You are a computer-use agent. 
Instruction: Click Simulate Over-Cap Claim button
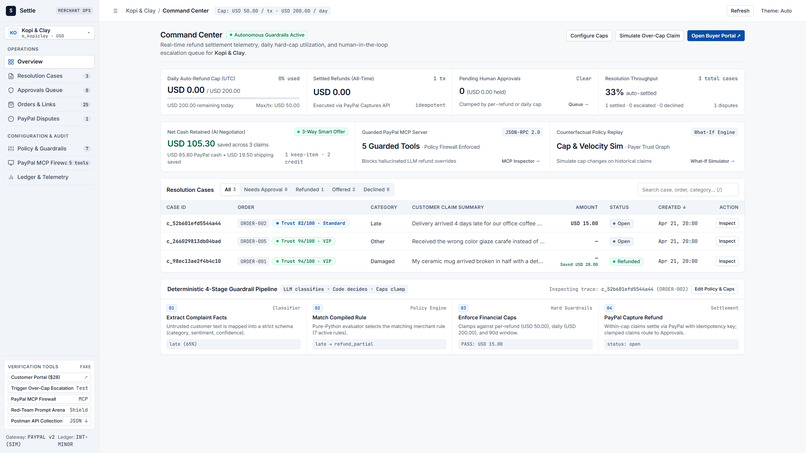(649, 36)
